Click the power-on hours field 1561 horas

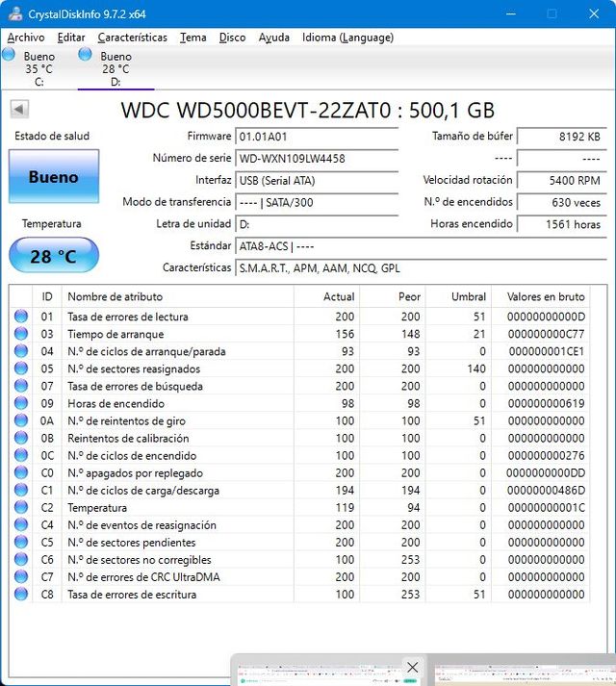point(562,224)
